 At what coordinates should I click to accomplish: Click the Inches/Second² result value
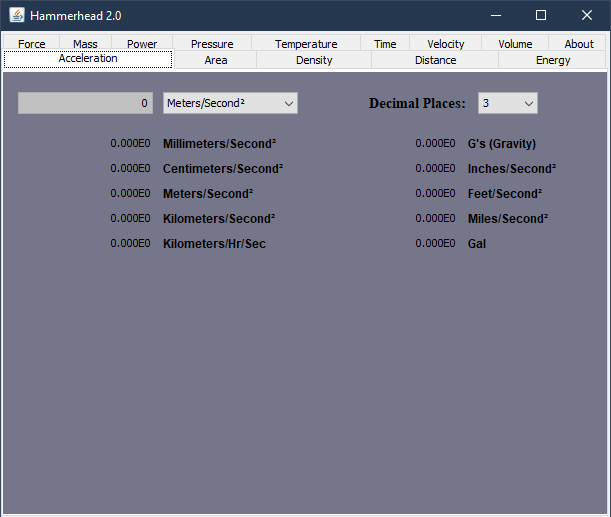pyautogui.click(x=435, y=168)
